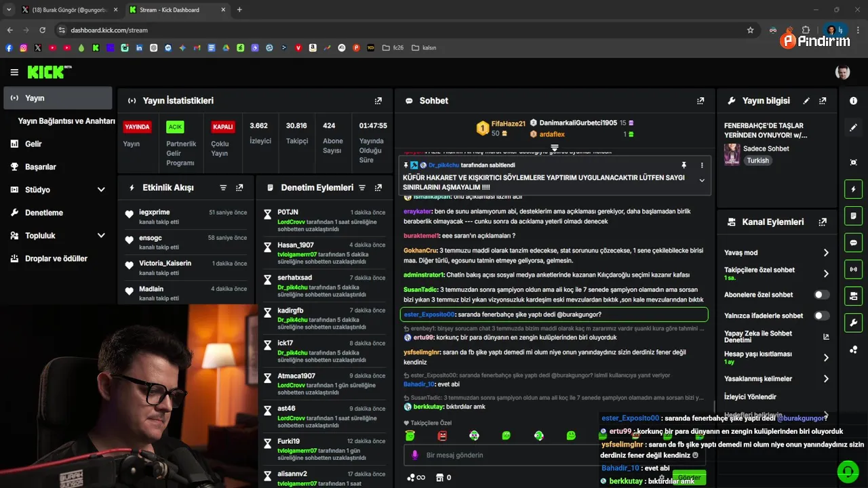Viewport: 868px width, 488px height.
Task: Open Dr_pik4chu username in pinned message
Action: pos(443,165)
